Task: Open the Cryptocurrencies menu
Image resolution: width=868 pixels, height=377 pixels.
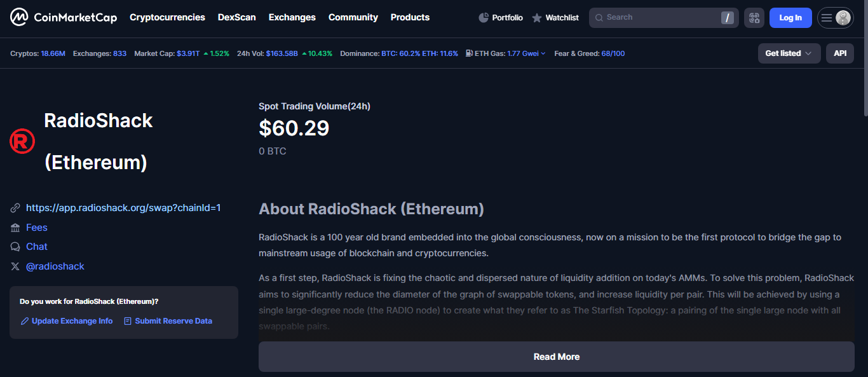Action: [167, 17]
